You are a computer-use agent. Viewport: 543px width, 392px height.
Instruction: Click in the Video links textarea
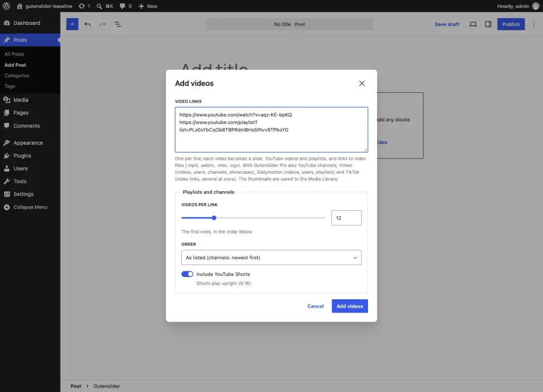271,129
